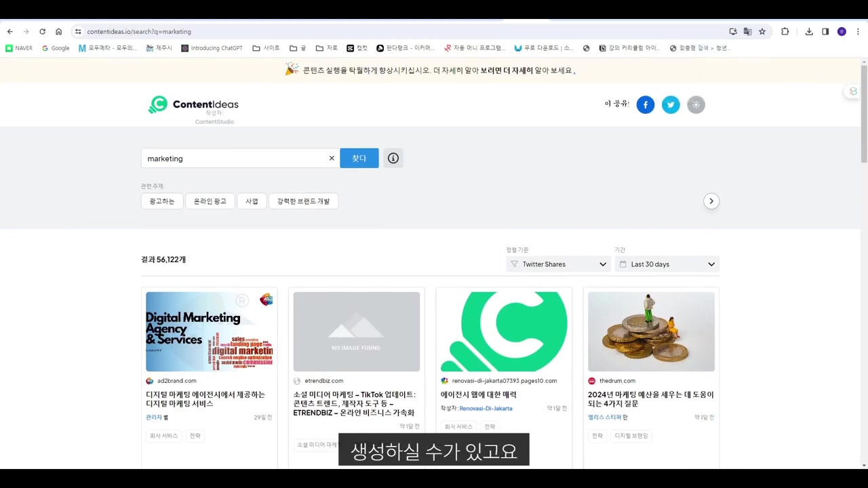Click the ContentIdeas logo

click(193, 104)
